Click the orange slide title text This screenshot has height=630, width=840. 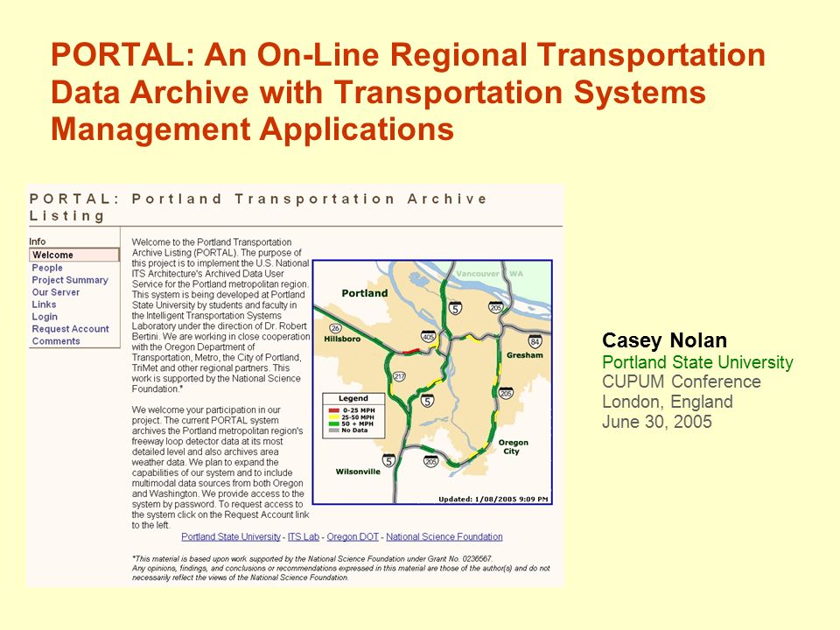pyautogui.click(x=409, y=92)
